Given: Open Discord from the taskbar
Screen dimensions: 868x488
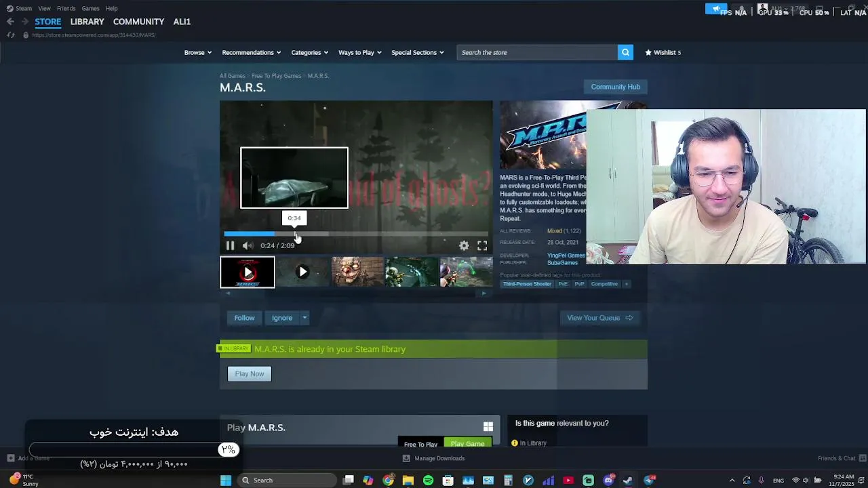Looking at the screenshot, I should click(608, 480).
